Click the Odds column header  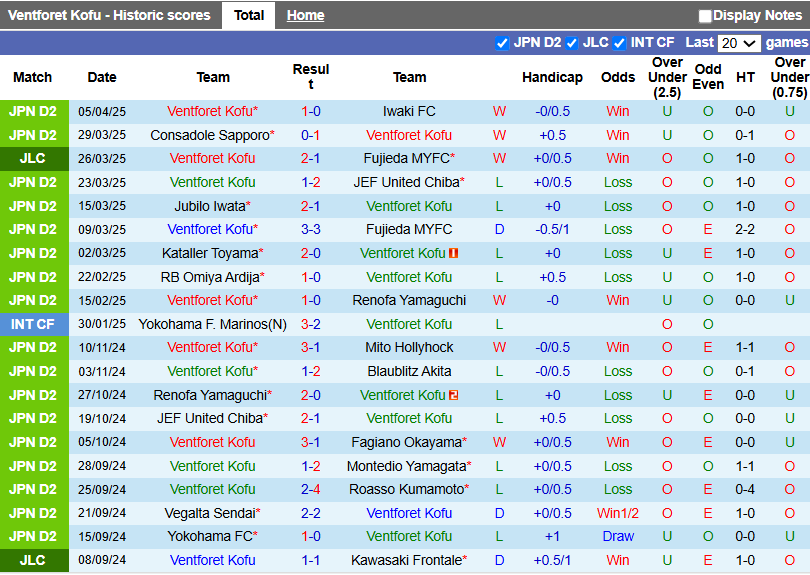click(x=618, y=77)
